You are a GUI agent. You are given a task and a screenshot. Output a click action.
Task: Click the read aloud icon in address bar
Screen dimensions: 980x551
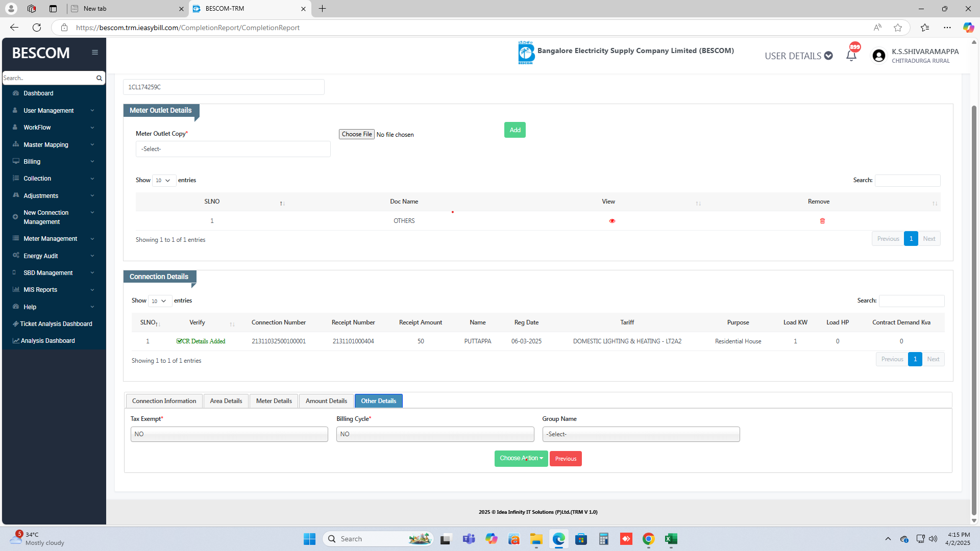click(877, 28)
